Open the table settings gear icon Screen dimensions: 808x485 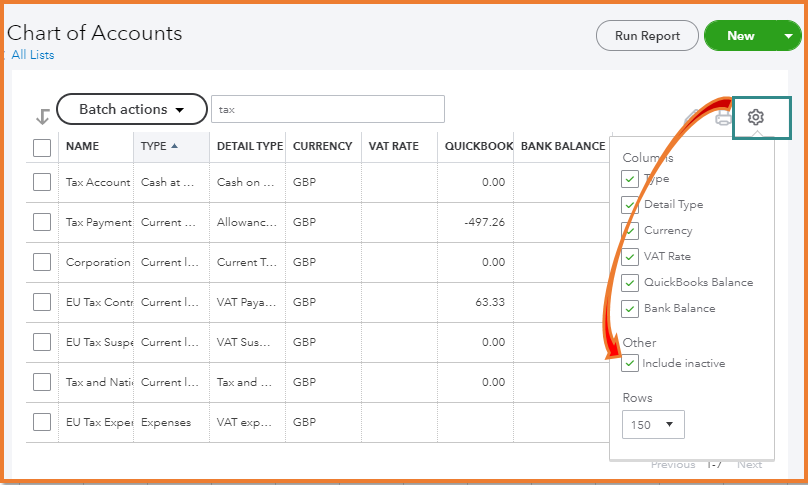(x=756, y=118)
